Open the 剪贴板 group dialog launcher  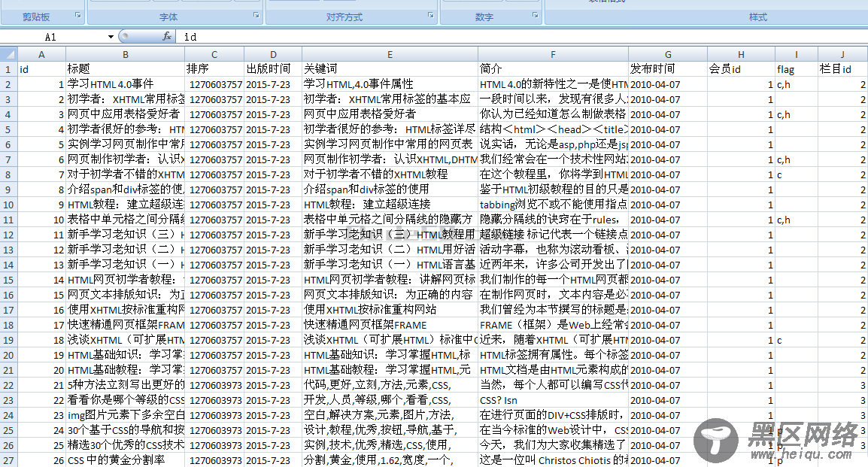point(78,16)
